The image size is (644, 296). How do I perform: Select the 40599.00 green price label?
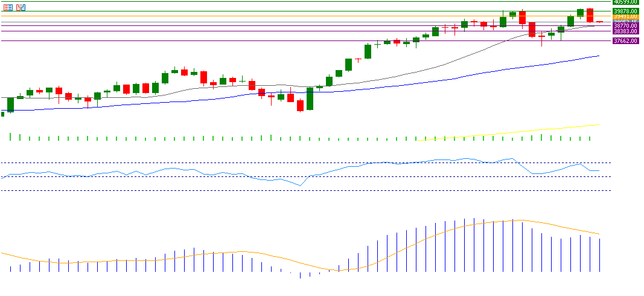coord(625,2)
